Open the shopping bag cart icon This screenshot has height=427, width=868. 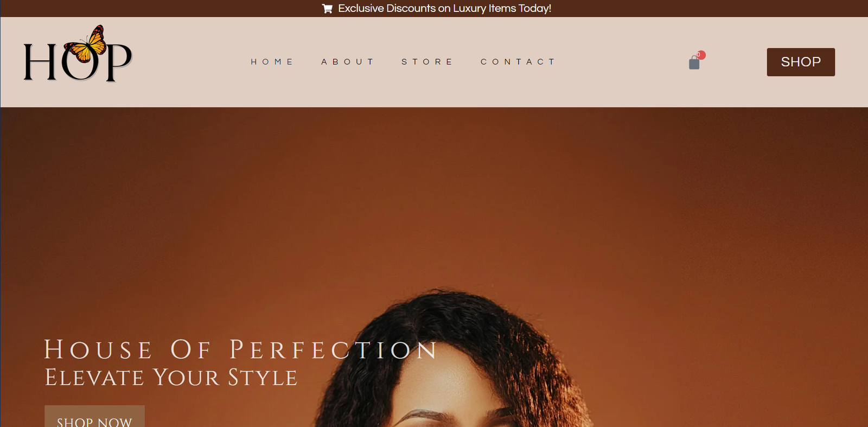pyautogui.click(x=694, y=63)
